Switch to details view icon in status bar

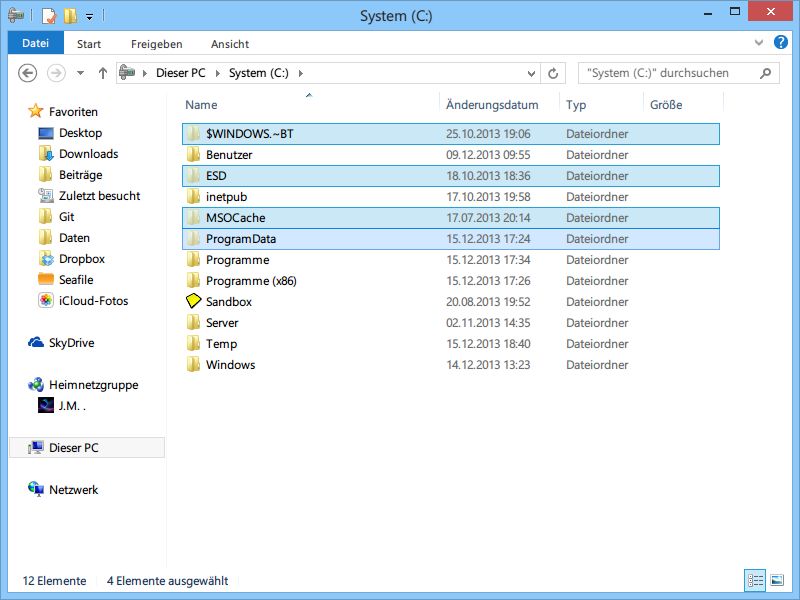coord(755,580)
